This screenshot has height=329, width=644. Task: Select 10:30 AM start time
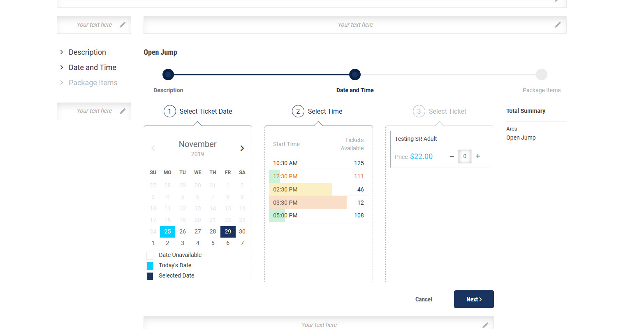click(x=319, y=163)
